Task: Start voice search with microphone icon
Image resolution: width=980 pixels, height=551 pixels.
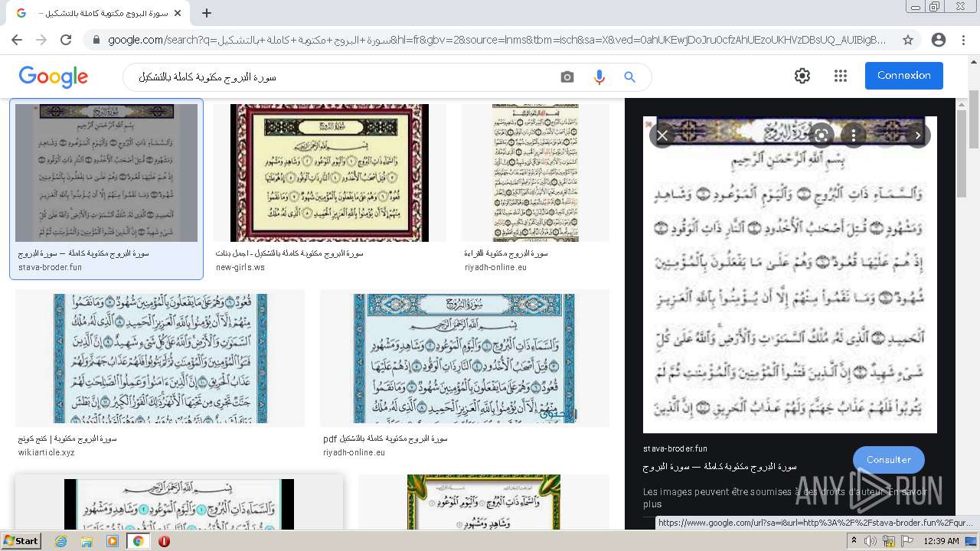Action: (x=599, y=77)
